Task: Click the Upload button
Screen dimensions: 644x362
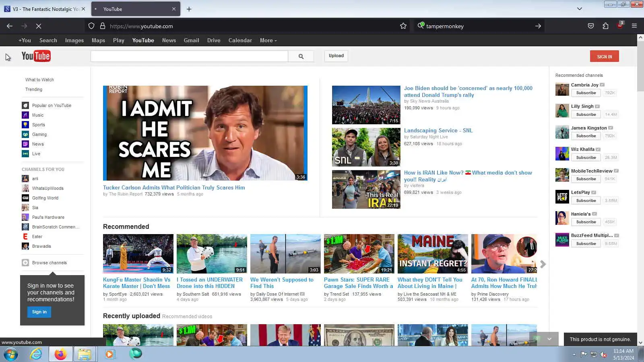Action: click(x=336, y=56)
